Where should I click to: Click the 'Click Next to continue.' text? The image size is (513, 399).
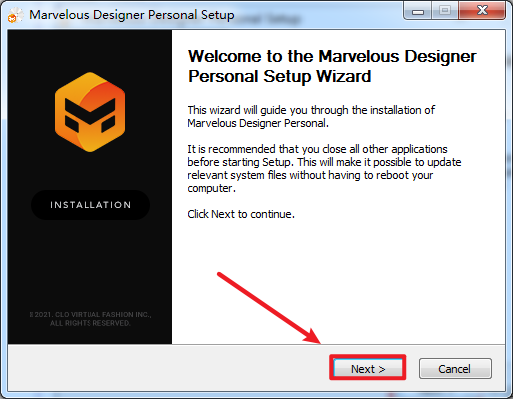(x=241, y=214)
